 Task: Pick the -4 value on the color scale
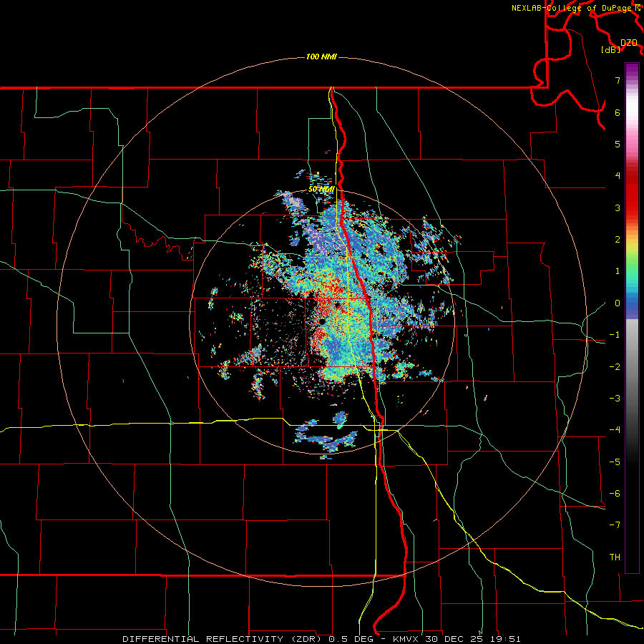615,430
